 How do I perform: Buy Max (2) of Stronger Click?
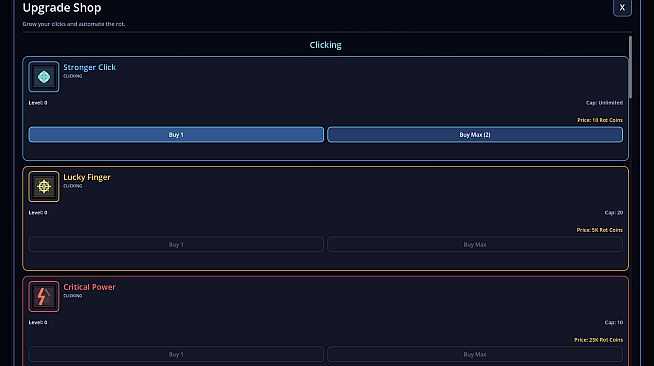coord(475,135)
